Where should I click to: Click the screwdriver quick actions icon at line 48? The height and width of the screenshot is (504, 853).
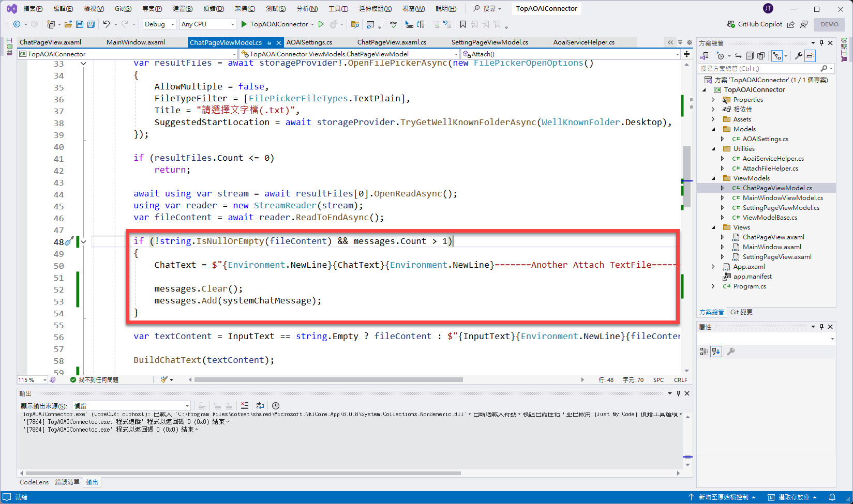[x=69, y=241]
